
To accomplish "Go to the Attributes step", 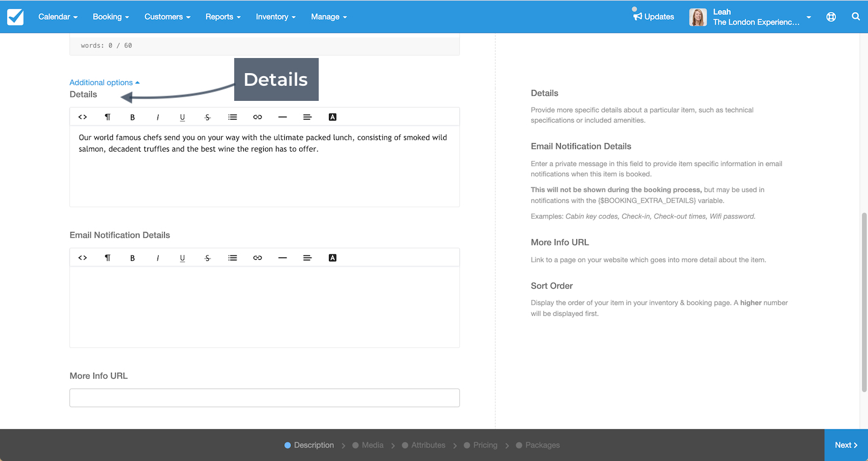I will point(424,445).
